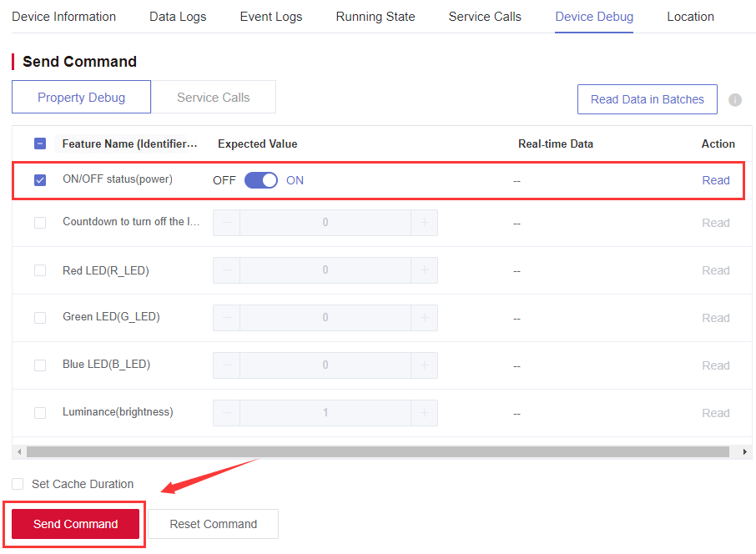Check the Luminance(brightness) checkbox
Image resolution: width=756 pixels, height=554 pixels.
click(40, 413)
